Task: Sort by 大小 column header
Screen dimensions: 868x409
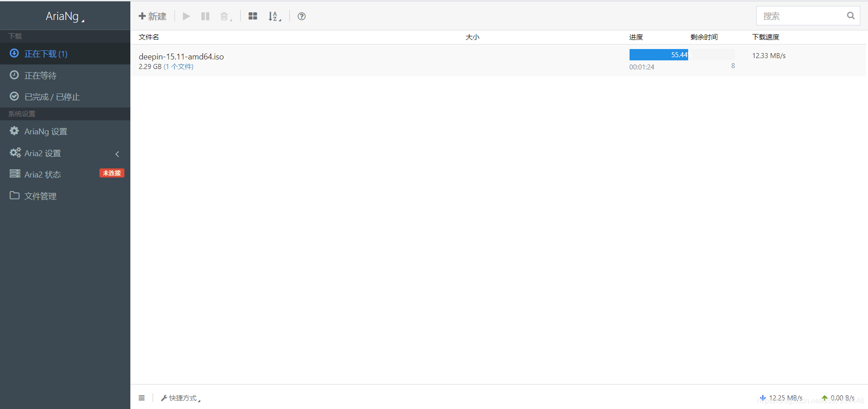Action: (x=472, y=37)
